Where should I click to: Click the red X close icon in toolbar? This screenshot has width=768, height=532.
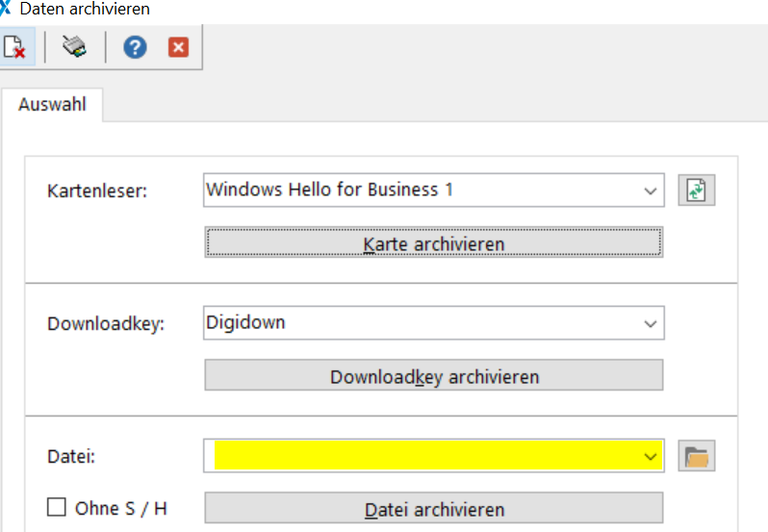178,46
